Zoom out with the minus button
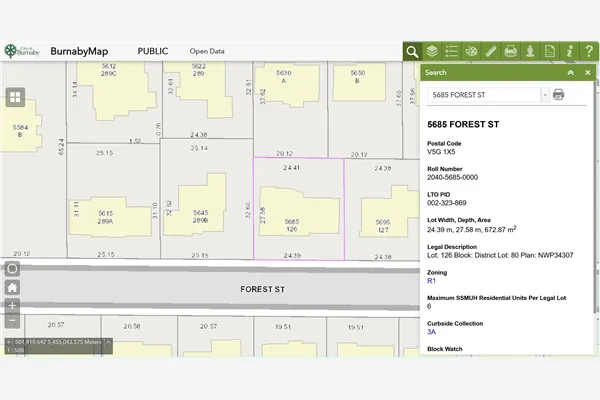 point(12,322)
